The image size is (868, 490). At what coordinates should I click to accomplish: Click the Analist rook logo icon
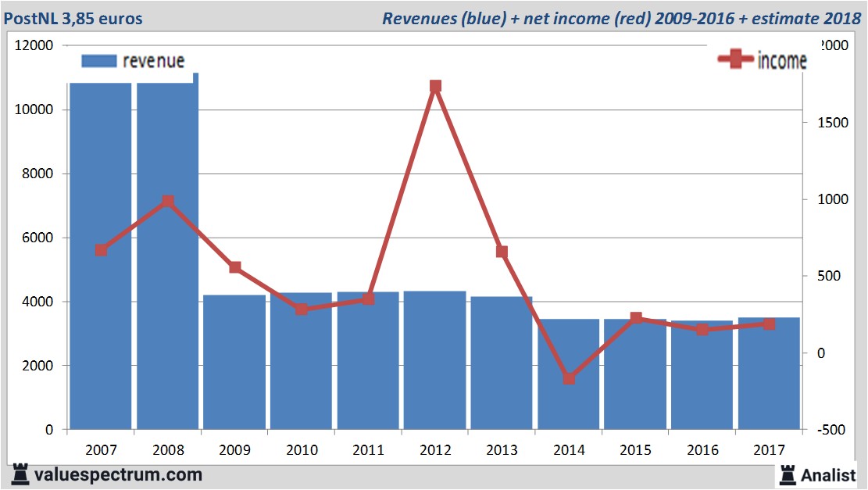coord(788,474)
